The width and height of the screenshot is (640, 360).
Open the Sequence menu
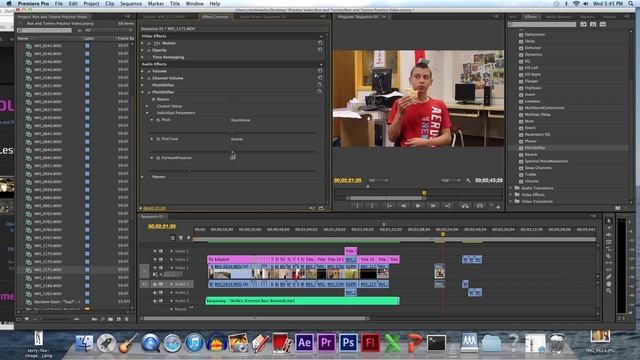(131, 4)
